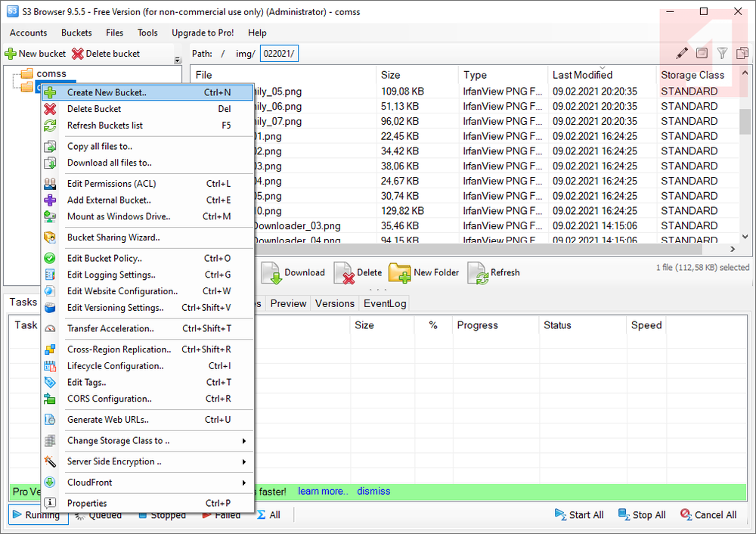Open the Buckets menu
756x534 pixels.
point(76,33)
